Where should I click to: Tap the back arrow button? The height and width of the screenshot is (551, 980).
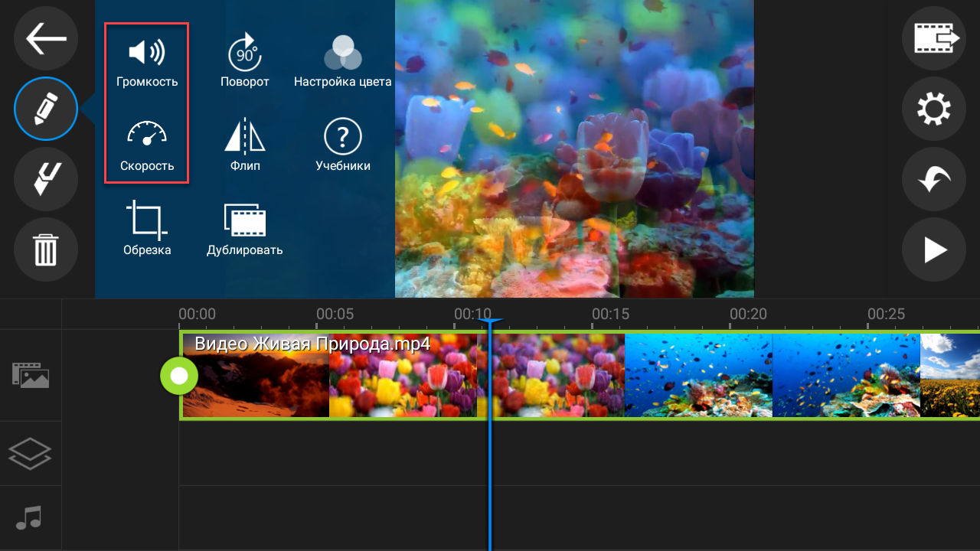tap(46, 39)
